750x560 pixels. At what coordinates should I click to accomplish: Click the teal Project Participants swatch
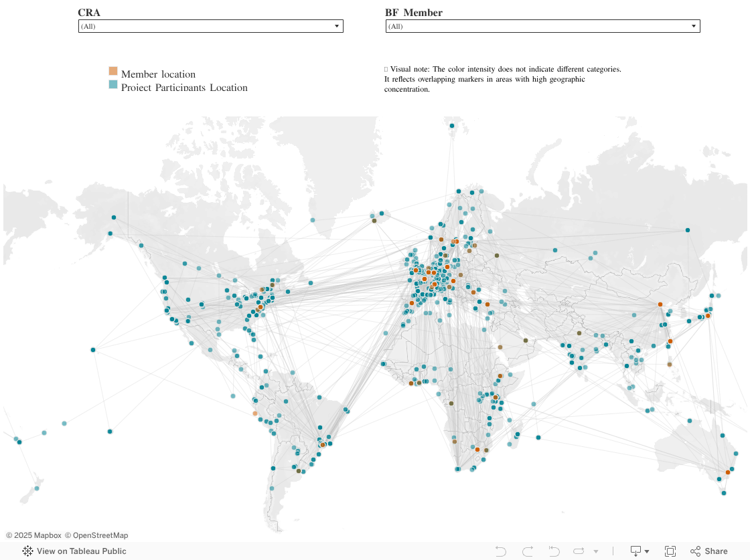click(113, 84)
